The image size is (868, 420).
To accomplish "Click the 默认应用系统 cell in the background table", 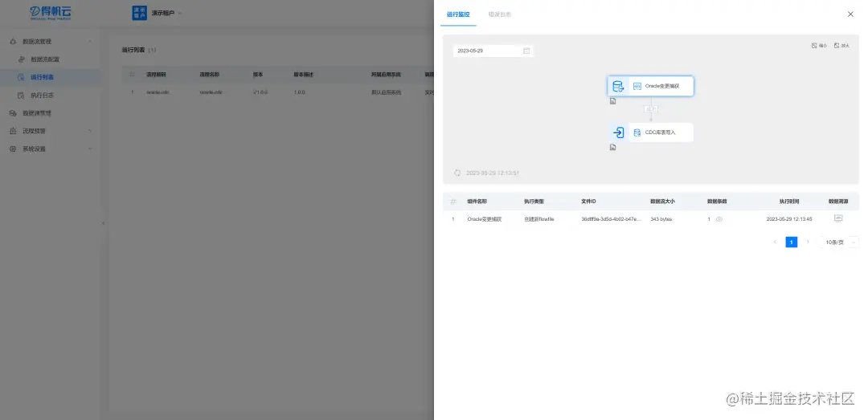I will 386,92.
